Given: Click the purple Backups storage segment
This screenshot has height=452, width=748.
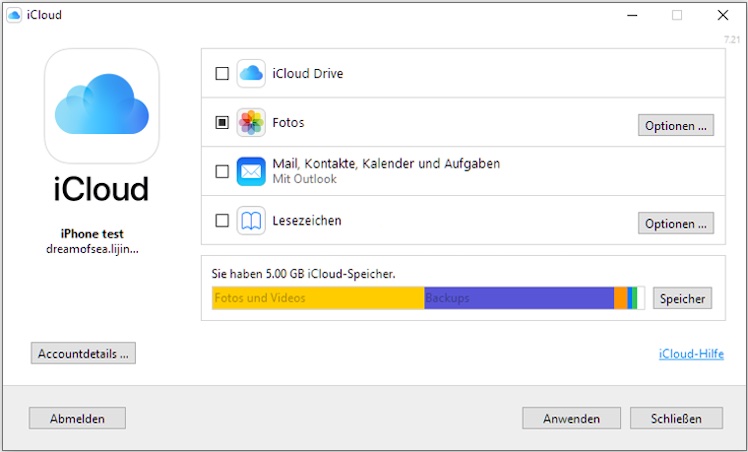Looking at the screenshot, I should tap(518, 298).
